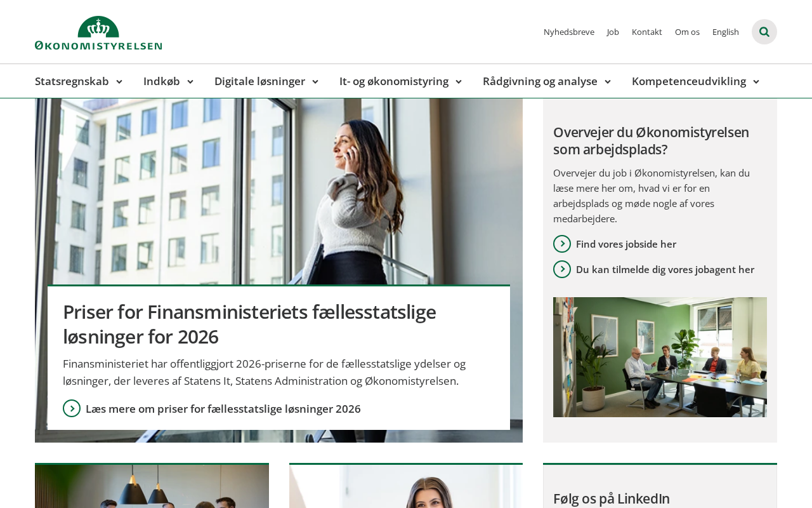This screenshot has height=508, width=812.
Task: Click the woman on phone hero image
Action: point(278,190)
